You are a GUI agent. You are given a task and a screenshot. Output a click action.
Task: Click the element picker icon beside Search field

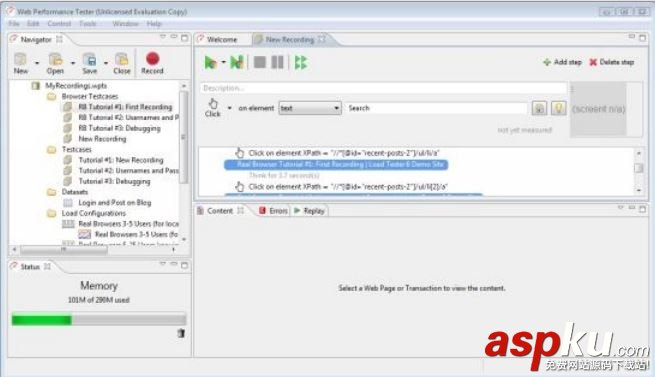coord(539,108)
